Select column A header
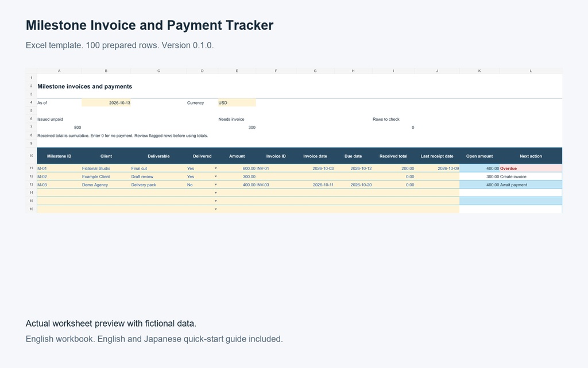The width and height of the screenshot is (588, 368). (59, 71)
